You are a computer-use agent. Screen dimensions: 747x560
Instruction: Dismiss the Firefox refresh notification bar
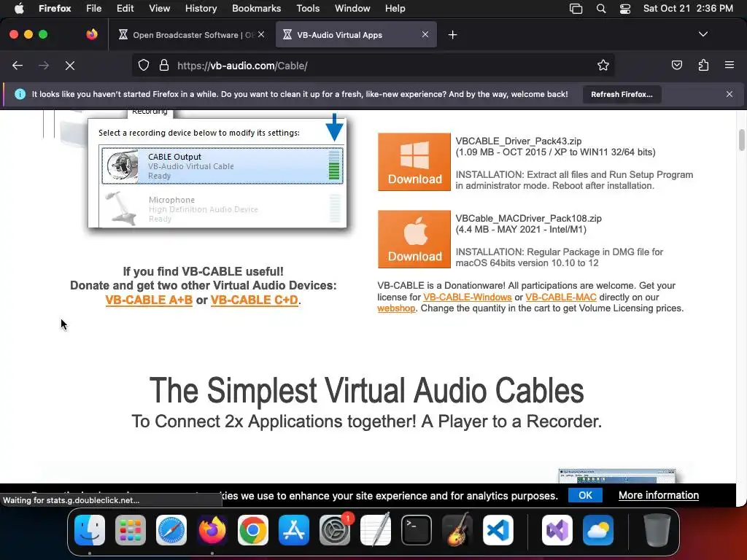[x=729, y=94]
